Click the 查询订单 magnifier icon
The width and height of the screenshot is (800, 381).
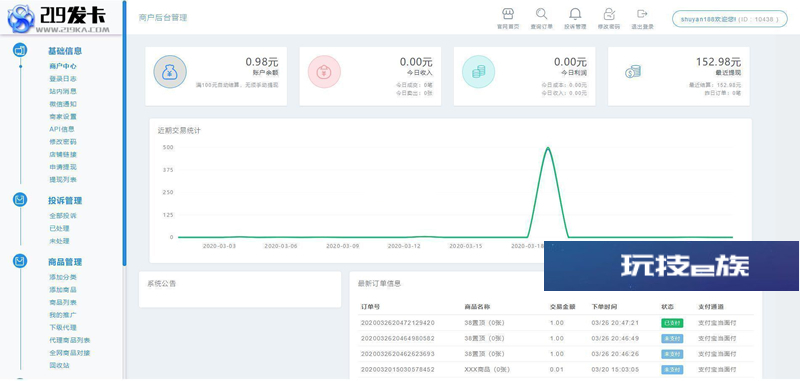(541, 14)
